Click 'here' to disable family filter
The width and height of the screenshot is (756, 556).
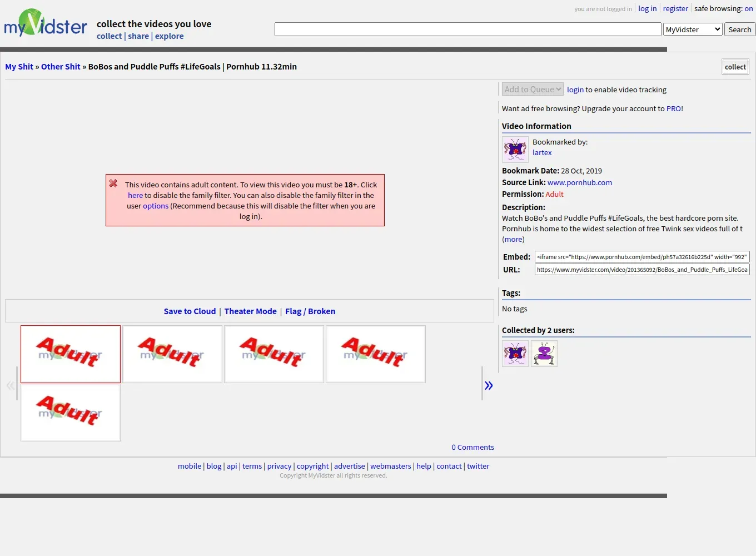click(x=135, y=196)
